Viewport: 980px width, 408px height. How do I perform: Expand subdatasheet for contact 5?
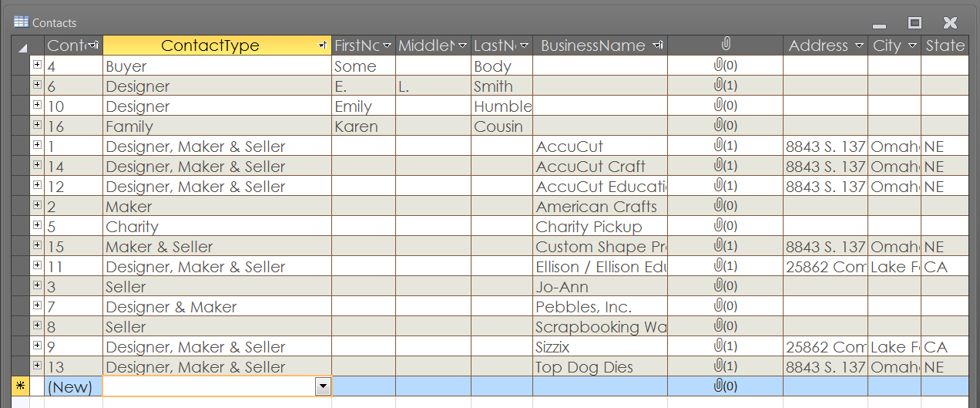point(36,225)
